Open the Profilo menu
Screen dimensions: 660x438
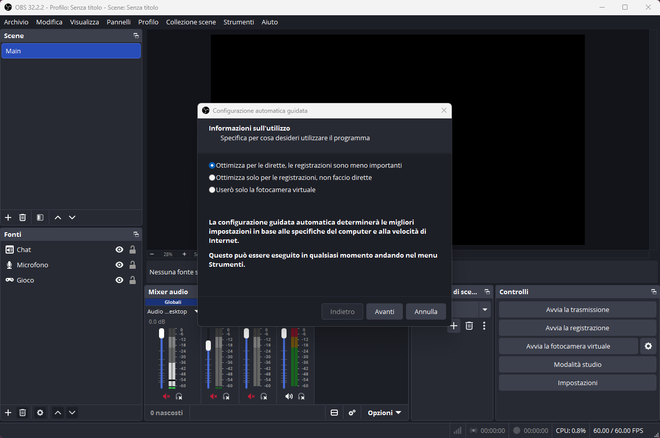148,22
